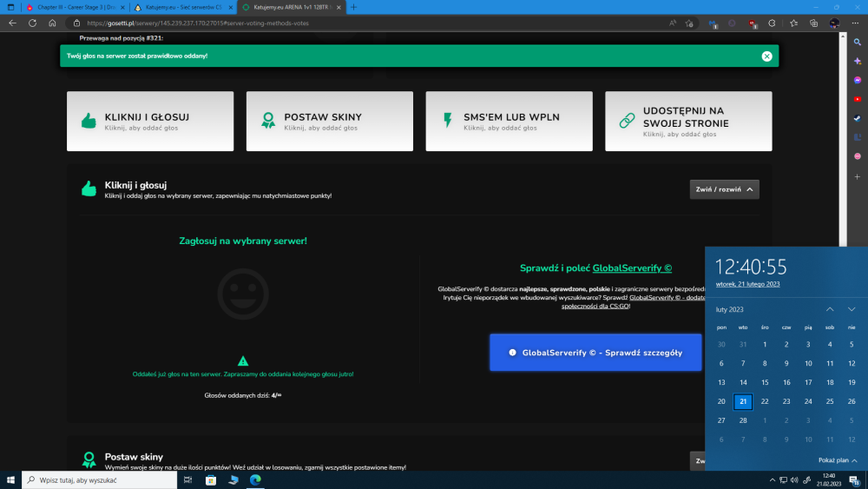Open browser settings and more menu
Viewport: 868px width, 489px height.
[855, 23]
